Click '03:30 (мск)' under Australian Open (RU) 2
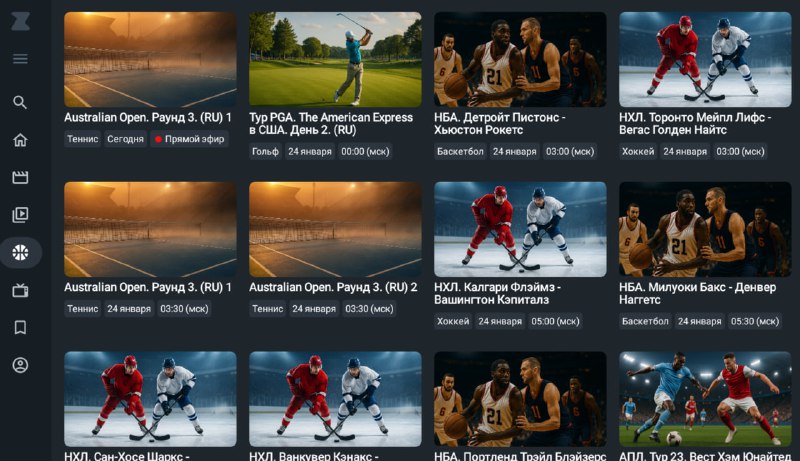 369,309
